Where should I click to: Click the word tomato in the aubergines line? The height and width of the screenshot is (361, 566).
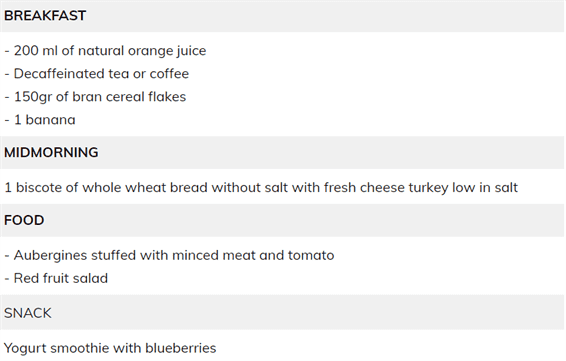tap(311, 256)
